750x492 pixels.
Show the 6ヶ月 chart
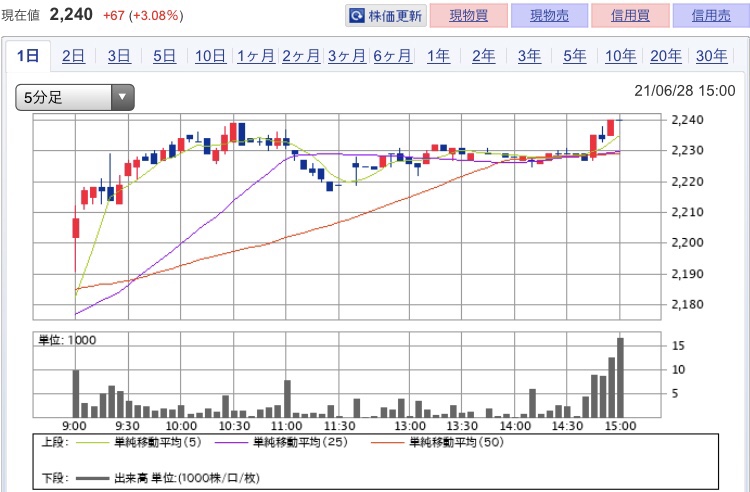tap(392, 56)
